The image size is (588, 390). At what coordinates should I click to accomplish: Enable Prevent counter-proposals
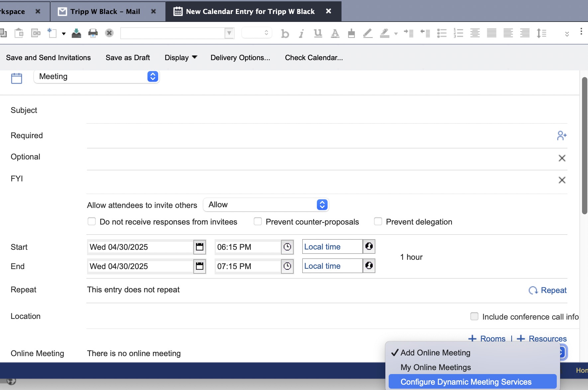(258, 222)
